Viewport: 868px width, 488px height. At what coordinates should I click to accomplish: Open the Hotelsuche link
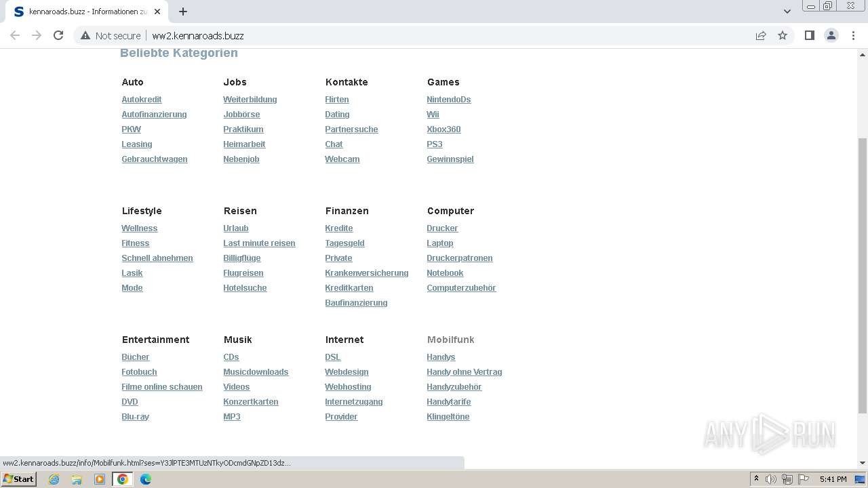click(245, 288)
